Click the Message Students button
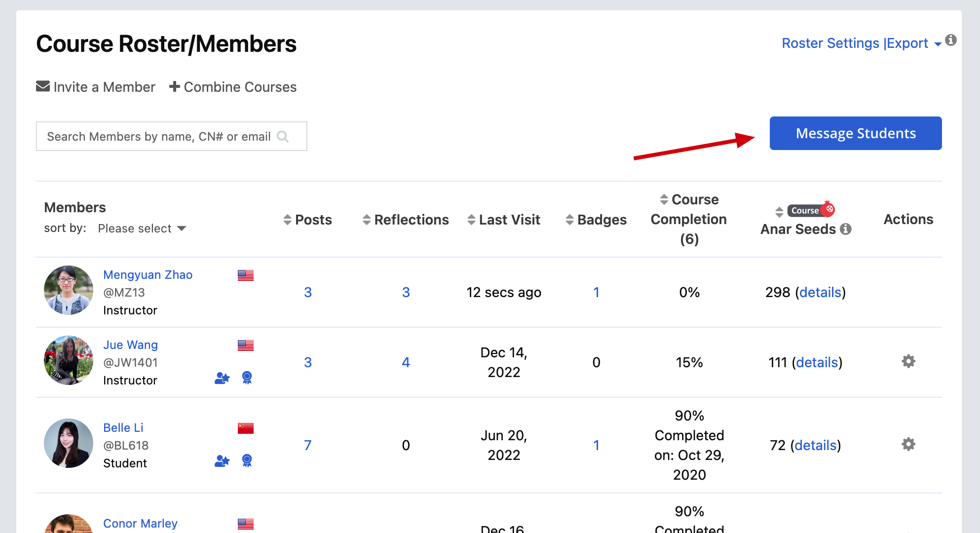This screenshot has width=980, height=533. coord(856,133)
